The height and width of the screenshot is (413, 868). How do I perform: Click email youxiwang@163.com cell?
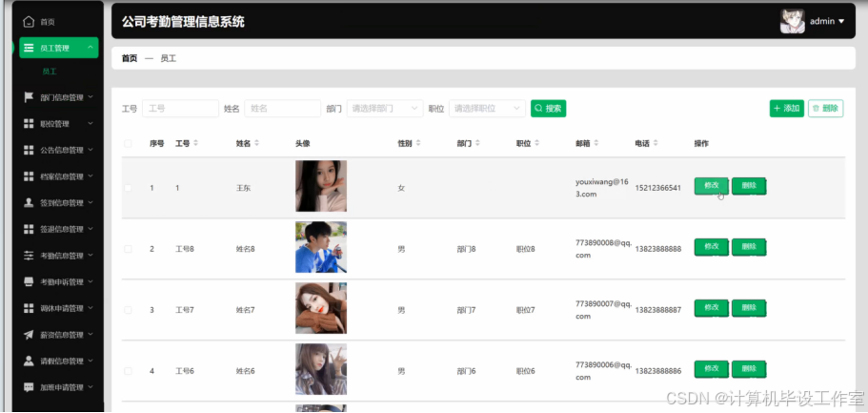coord(602,188)
